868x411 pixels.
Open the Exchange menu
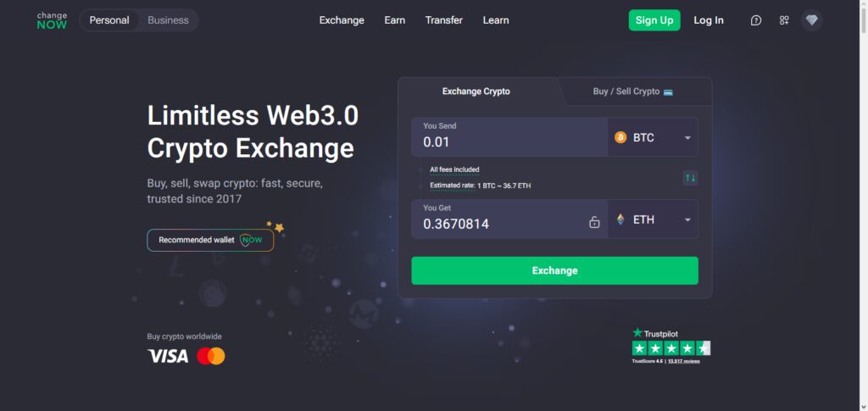(342, 20)
